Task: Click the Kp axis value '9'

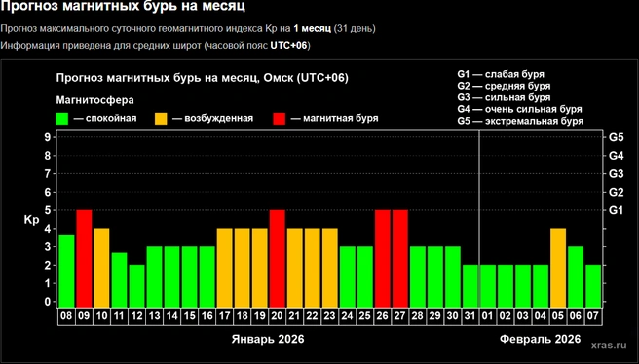Action: pyautogui.click(x=48, y=137)
